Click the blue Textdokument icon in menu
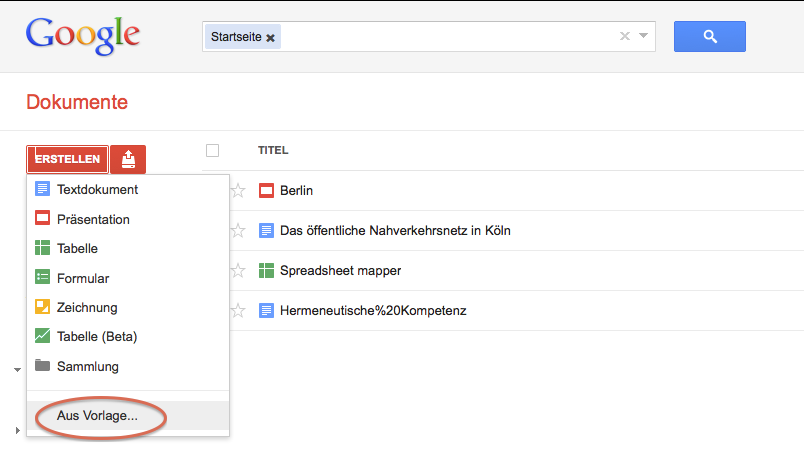The height and width of the screenshot is (472, 804). point(42,189)
